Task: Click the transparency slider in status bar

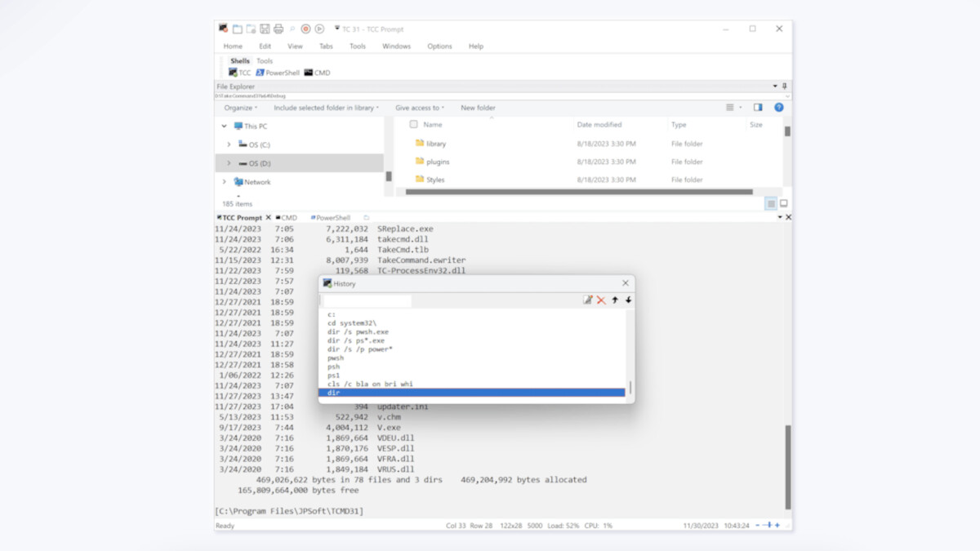Action: [769, 526]
